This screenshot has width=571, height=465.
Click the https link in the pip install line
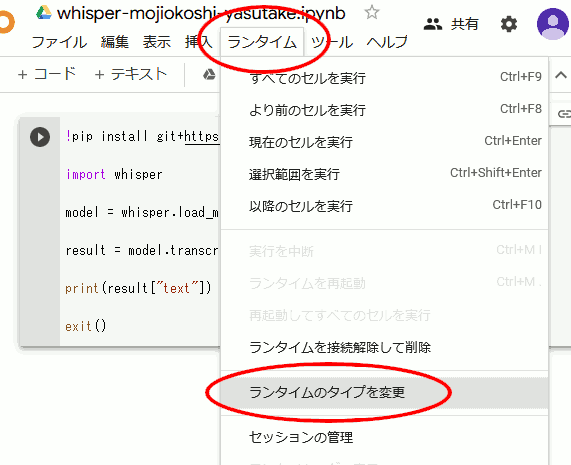(x=202, y=137)
